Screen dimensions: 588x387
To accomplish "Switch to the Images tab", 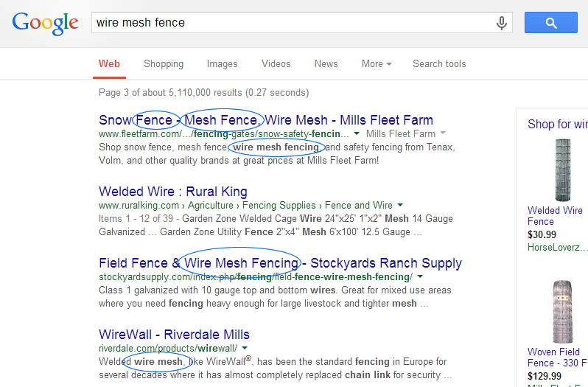I will (x=222, y=63).
